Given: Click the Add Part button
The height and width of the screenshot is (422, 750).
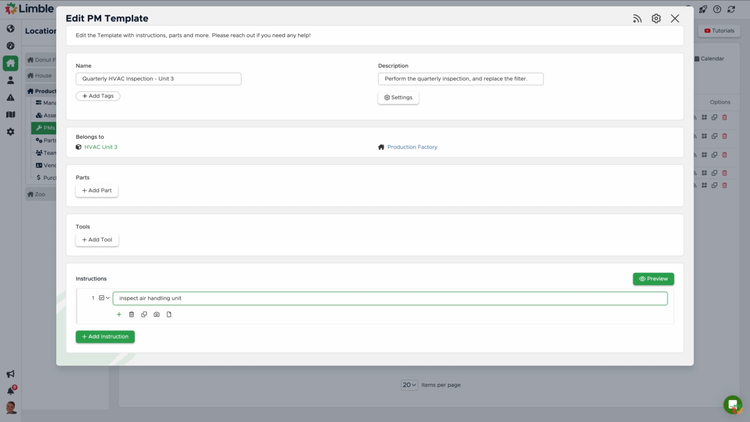Looking at the screenshot, I should coord(97,190).
